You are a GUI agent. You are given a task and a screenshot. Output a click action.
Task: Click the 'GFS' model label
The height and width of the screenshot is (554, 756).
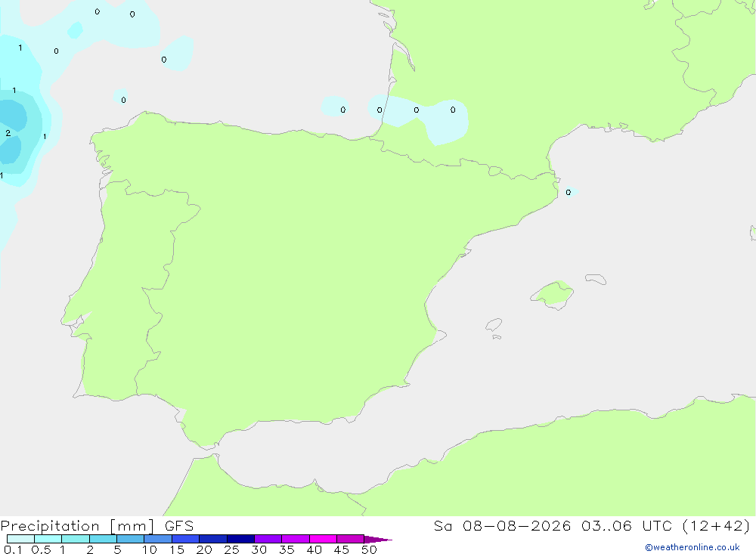point(179,525)
